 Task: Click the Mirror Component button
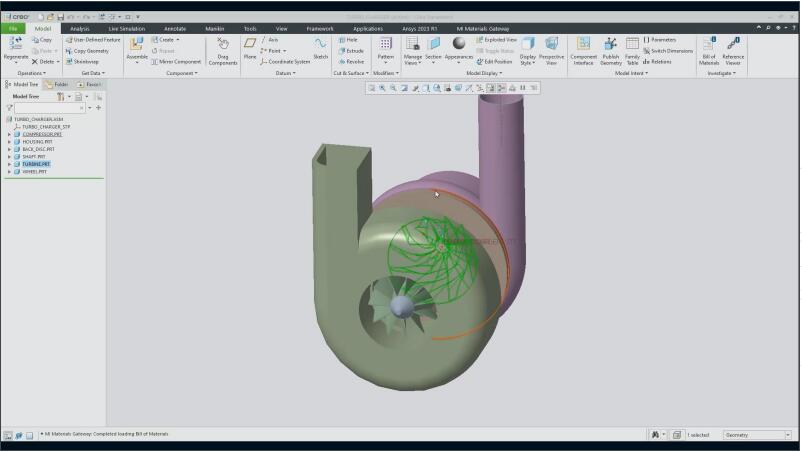pos(177,61)
